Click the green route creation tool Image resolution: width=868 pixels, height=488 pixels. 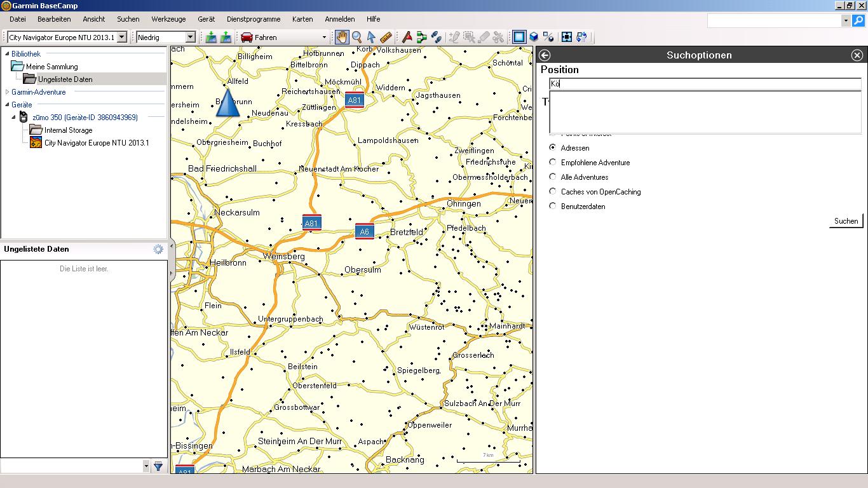[x=421, y=37]
